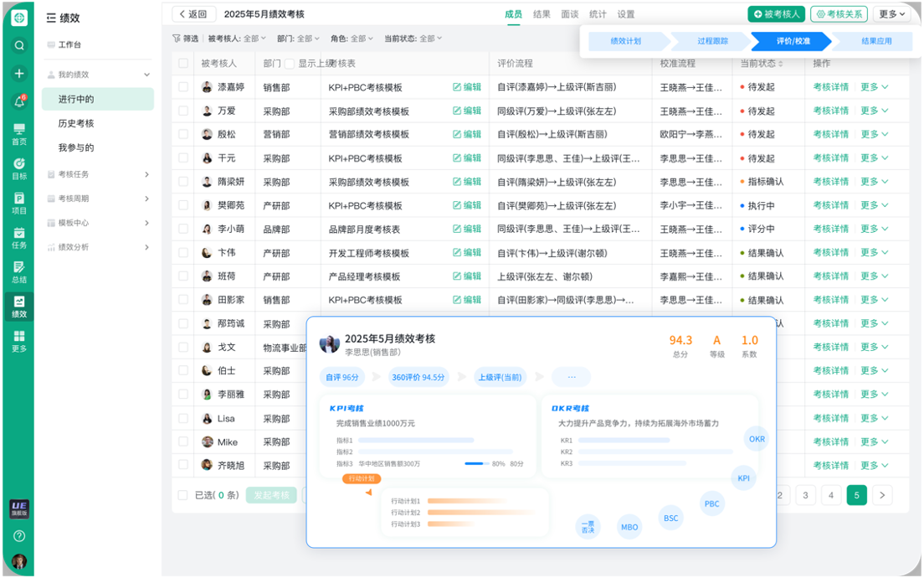Viewport: 924px width, 578px height.
Task: Click the help question mark icon
Action: (x=19, y=536)
